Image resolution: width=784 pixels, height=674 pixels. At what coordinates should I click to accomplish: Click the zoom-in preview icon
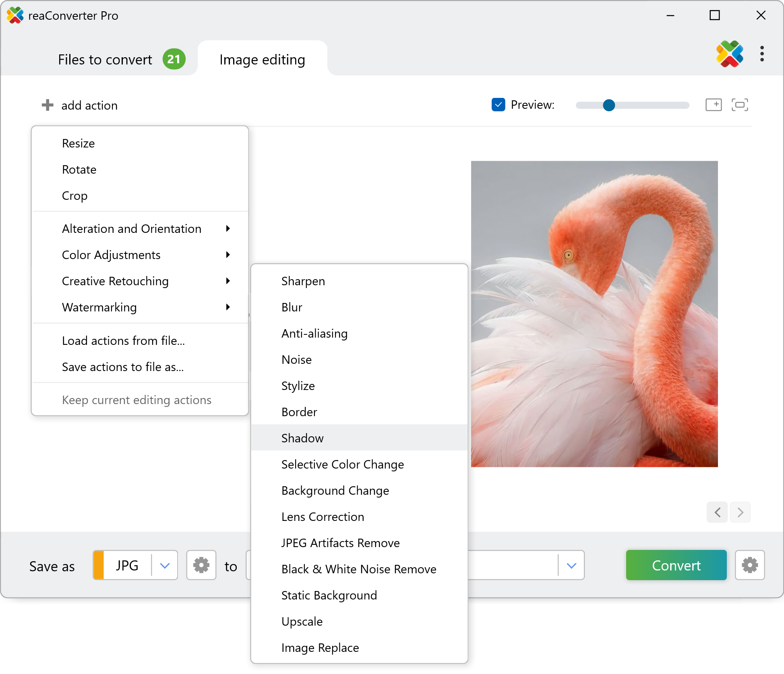click(713, 105)
